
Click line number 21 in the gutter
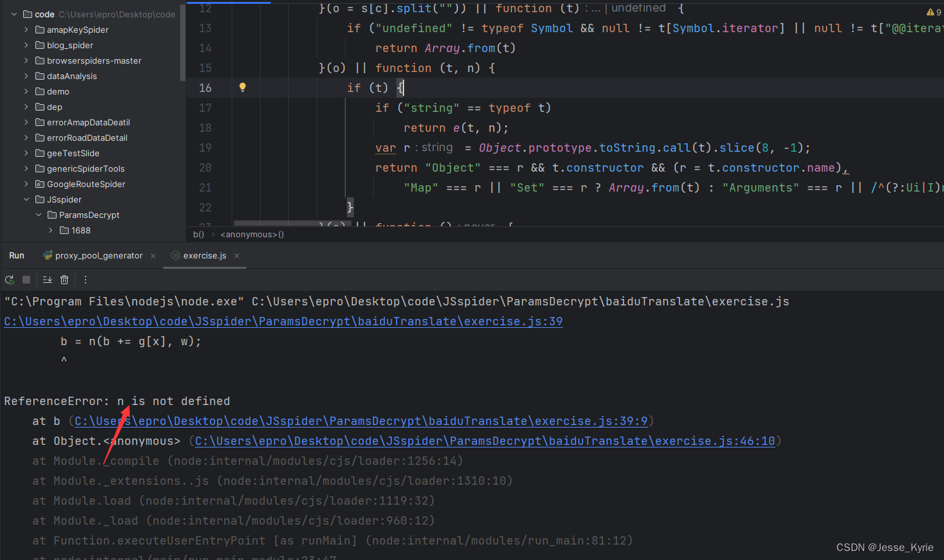point(205,188)
